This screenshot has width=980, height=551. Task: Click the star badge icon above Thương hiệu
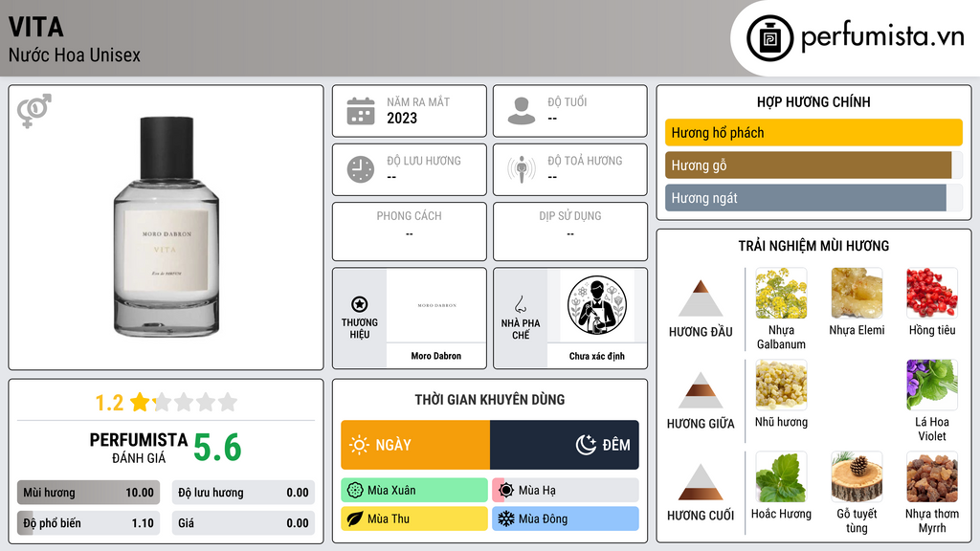coord(360,304)
